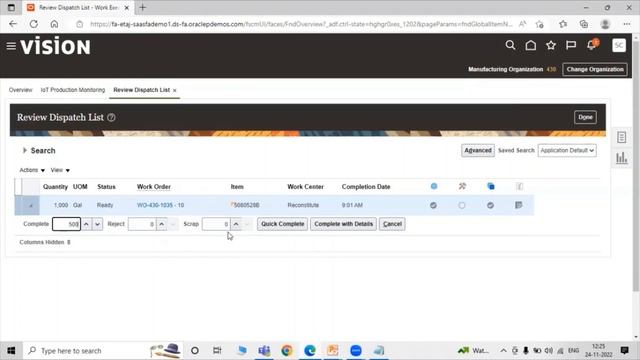Click the blue squares column header icon

[491, 187]
